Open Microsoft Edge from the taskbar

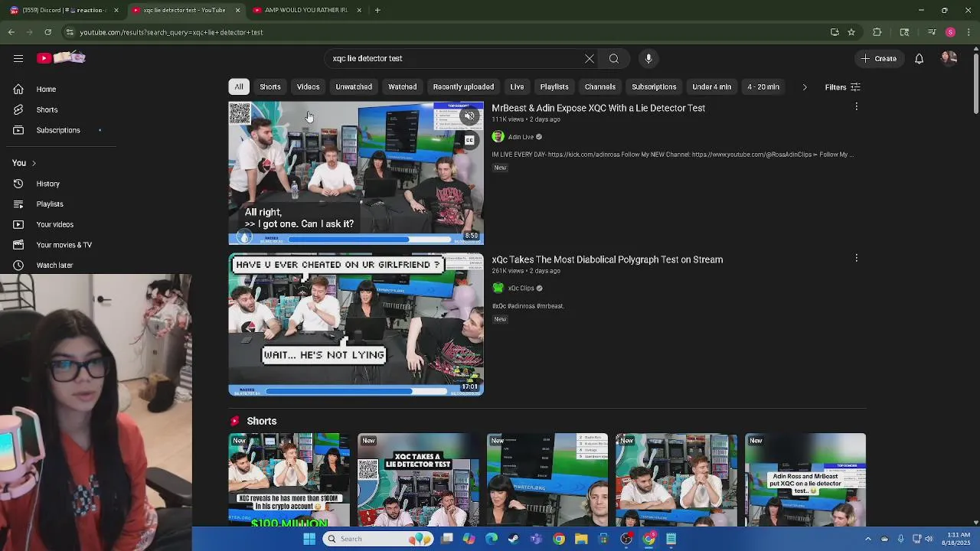[491, 539]
